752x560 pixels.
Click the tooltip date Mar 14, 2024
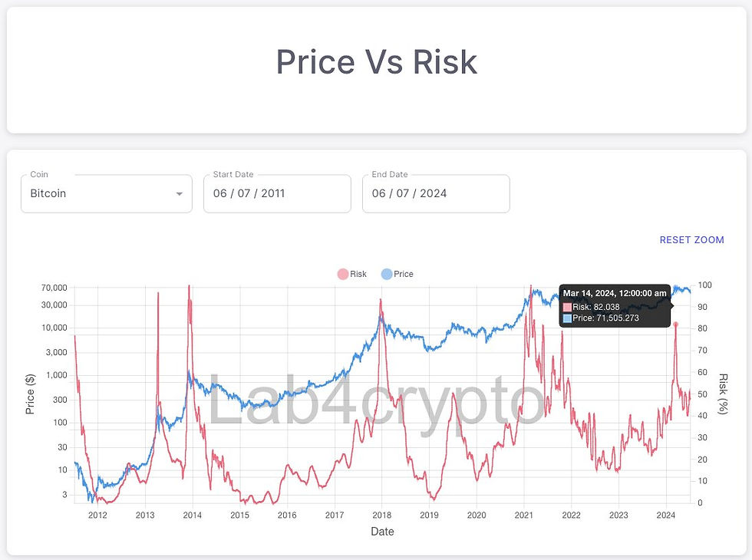coord(615,293)
